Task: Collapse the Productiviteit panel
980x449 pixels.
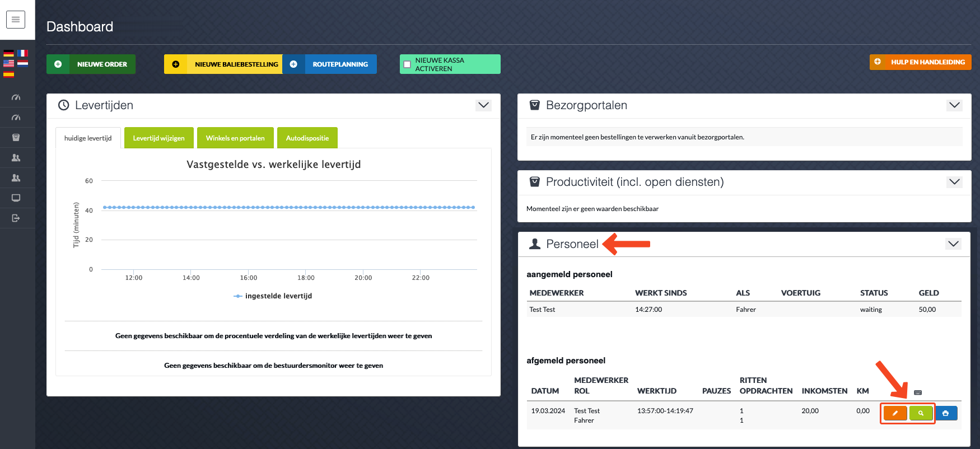Action: tap(955, 182)
